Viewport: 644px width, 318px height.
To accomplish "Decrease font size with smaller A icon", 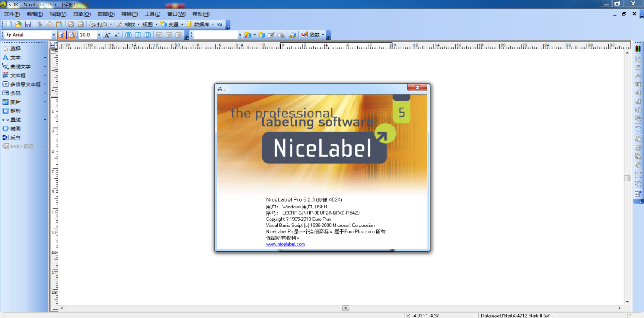I will pyautogui.click(x=117, y=35).
